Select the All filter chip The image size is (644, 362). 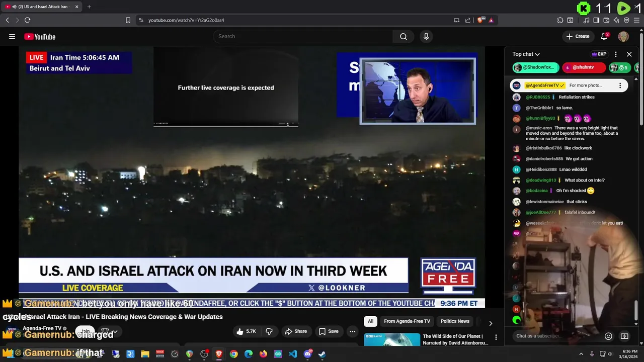[370, 321]
